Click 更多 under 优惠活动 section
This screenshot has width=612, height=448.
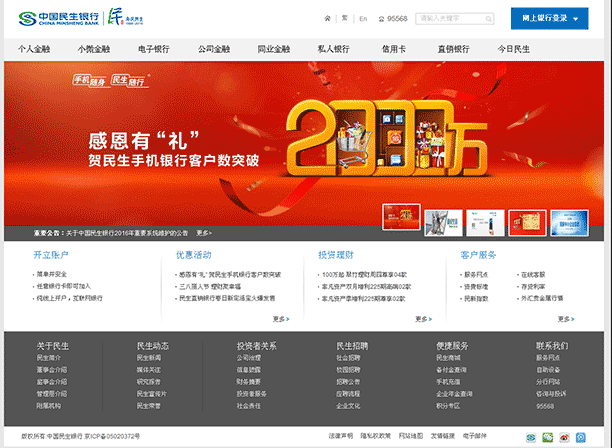[x=281, y=319]
